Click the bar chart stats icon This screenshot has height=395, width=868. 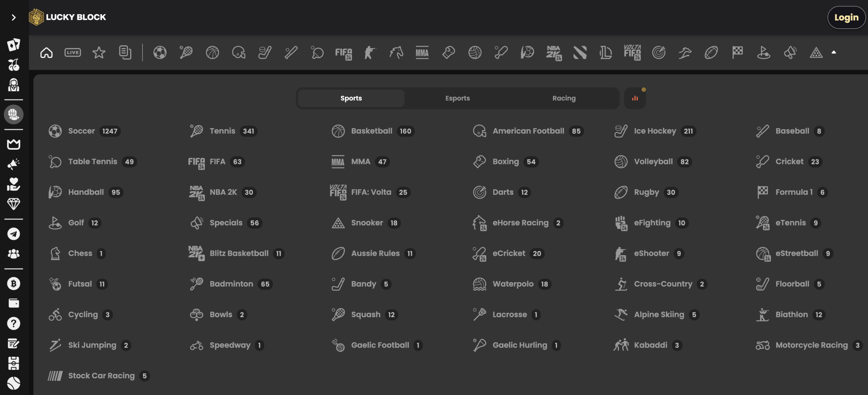pos(635,98)
